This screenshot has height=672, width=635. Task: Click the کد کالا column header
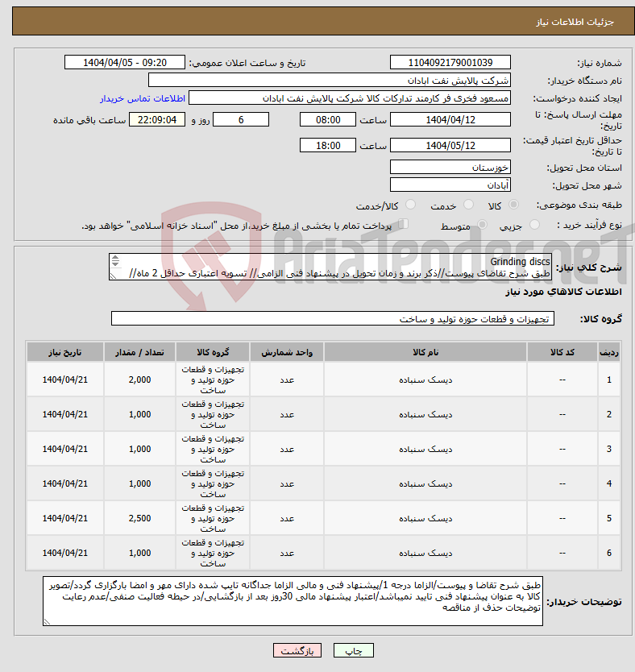coord(562,352)
